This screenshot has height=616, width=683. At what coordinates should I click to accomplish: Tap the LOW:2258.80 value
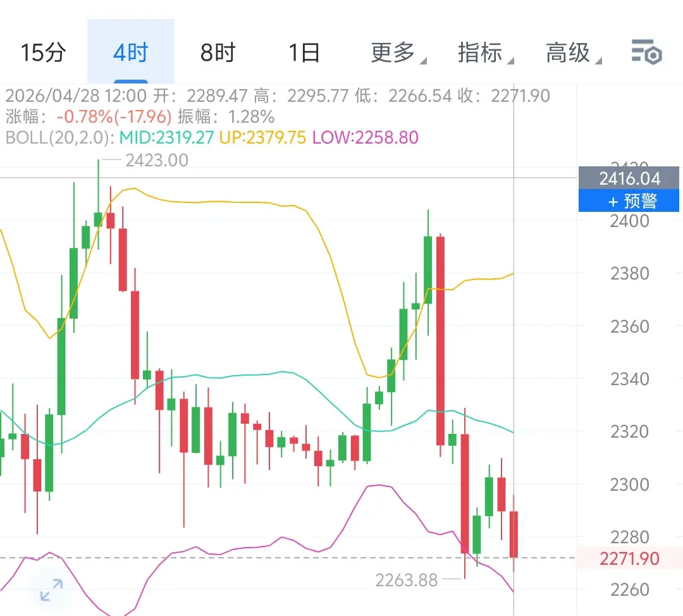(365, 138)
